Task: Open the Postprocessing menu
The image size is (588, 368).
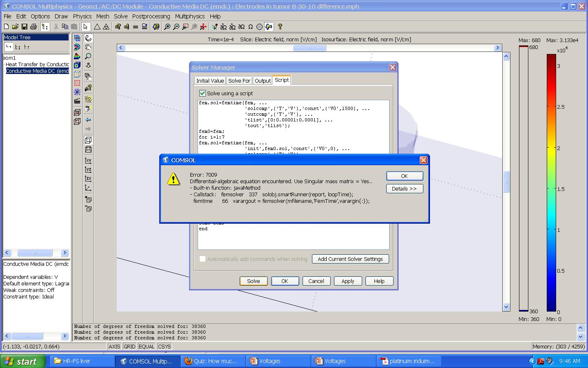Action: pyautogui.click(x=151, y=16)
